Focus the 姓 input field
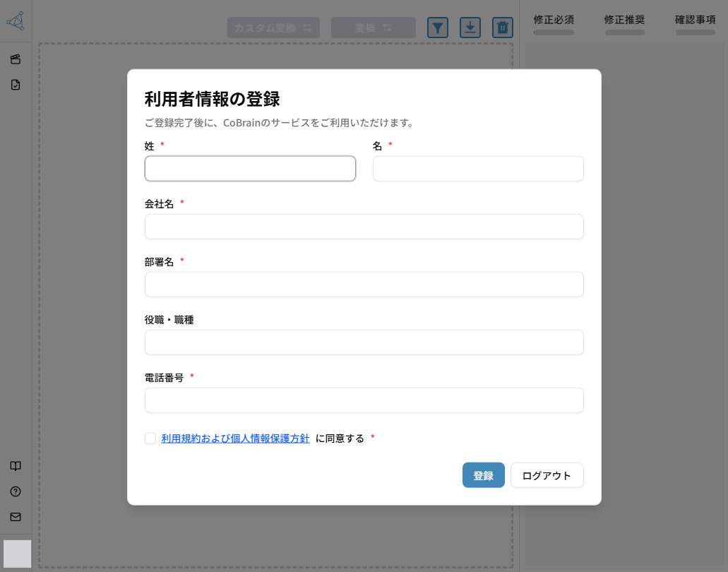 coord(250,169)
